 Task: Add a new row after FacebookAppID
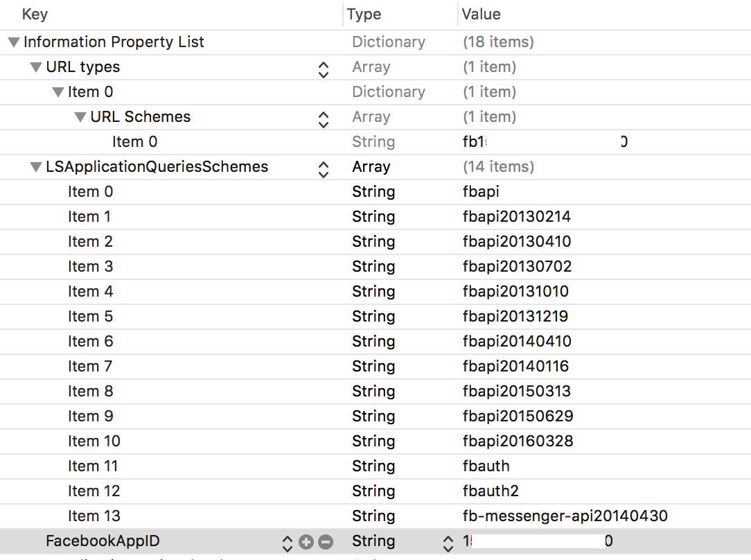[x=306, y=542]
